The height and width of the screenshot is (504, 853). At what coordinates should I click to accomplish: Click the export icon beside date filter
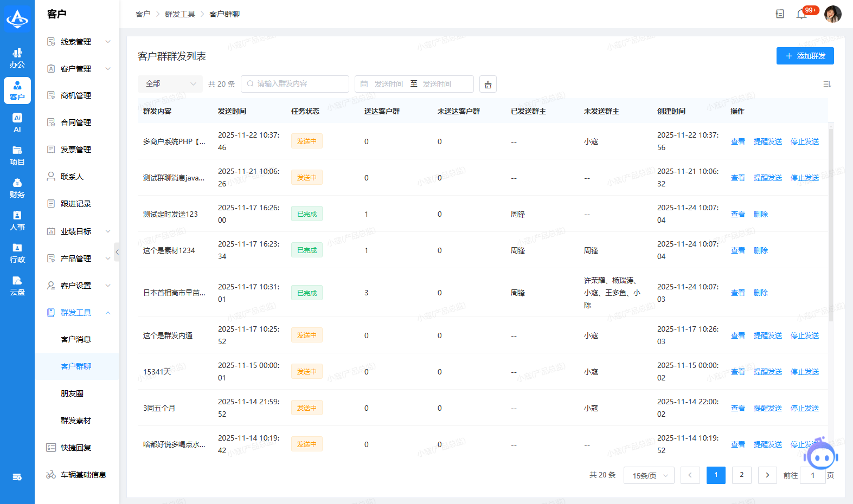click(488, 84)
